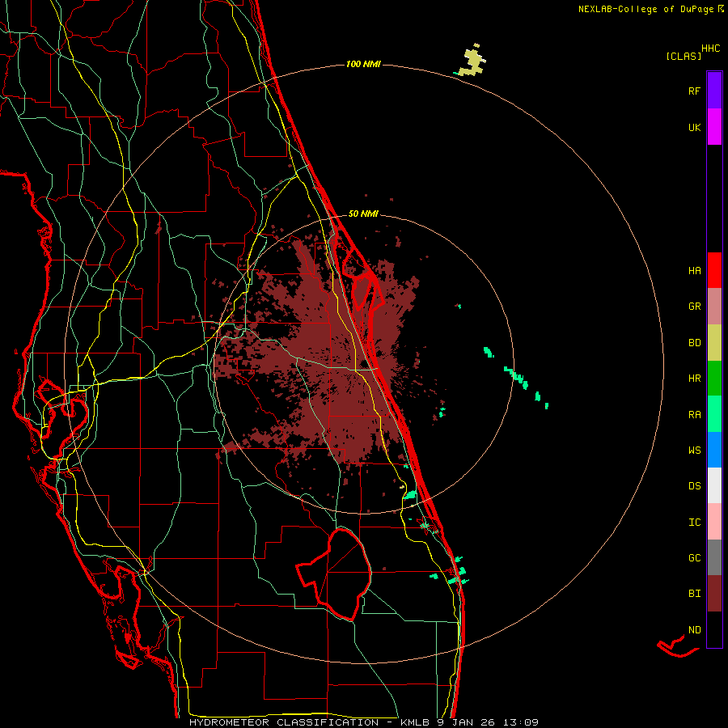This screenshot has width=728, height=728.
Task: Click the "RA" legend label
Action: click(694, 415)
